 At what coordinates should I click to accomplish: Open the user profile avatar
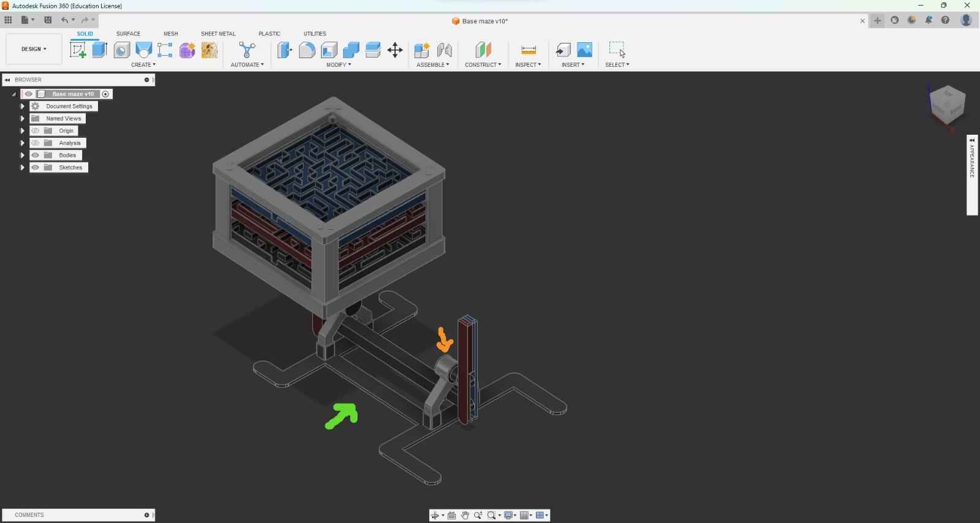point(966,20)
